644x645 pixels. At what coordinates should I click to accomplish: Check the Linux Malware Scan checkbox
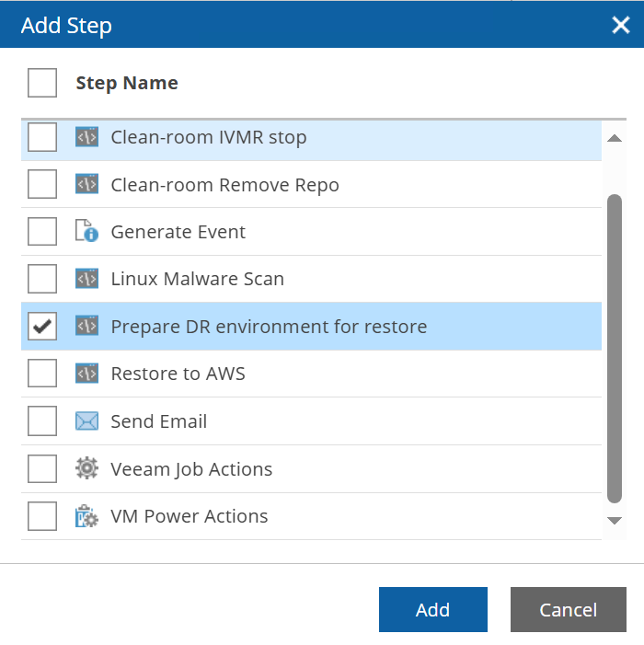pos(42,279)
